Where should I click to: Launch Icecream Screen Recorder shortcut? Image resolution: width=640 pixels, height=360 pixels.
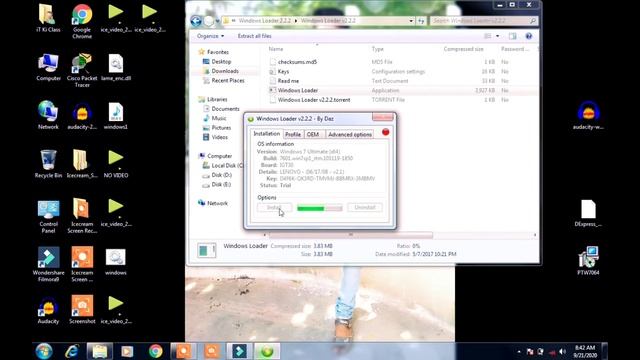point(82,216)
